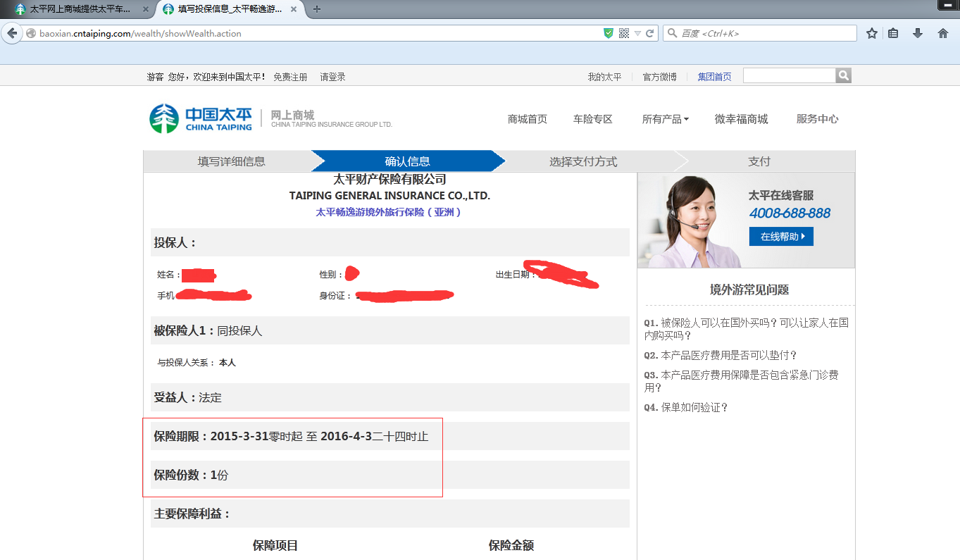The height and width of the screenshot is (560, 960).
Task: Click the 保险期限 date text
Action: pyautogui.click(x=291, y=437)
